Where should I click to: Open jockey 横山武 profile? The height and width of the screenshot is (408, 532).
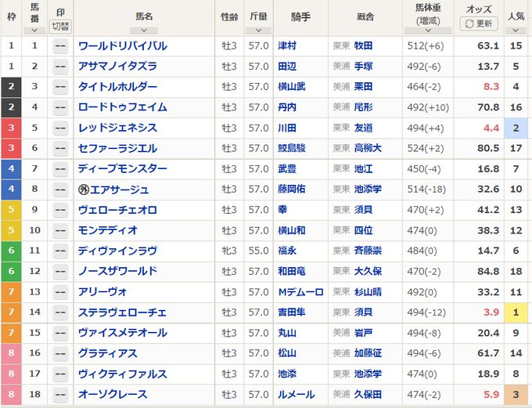[x=292, y=87]
